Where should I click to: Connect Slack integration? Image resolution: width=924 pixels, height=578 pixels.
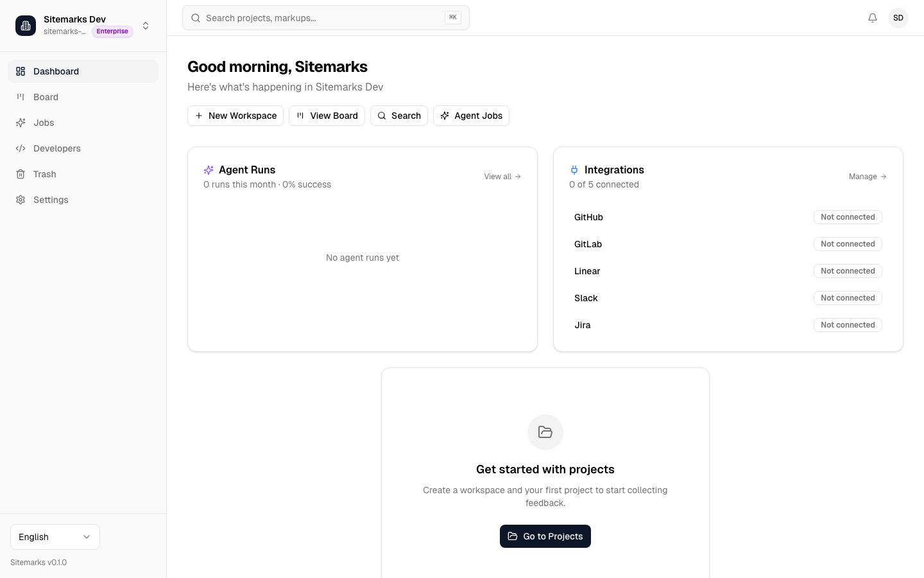coord(848,298)
